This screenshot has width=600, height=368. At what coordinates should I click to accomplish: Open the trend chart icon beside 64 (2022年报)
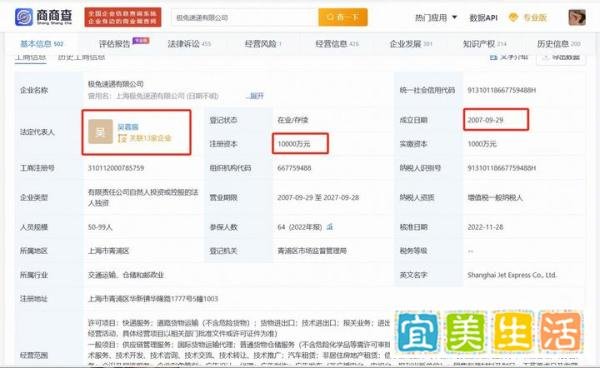click(330, 227)
